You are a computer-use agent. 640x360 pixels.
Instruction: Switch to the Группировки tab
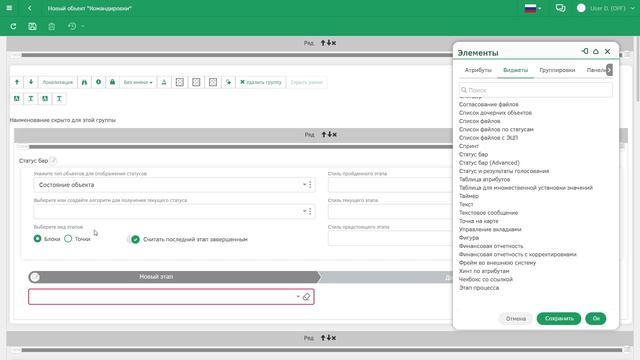click(557, 70)
